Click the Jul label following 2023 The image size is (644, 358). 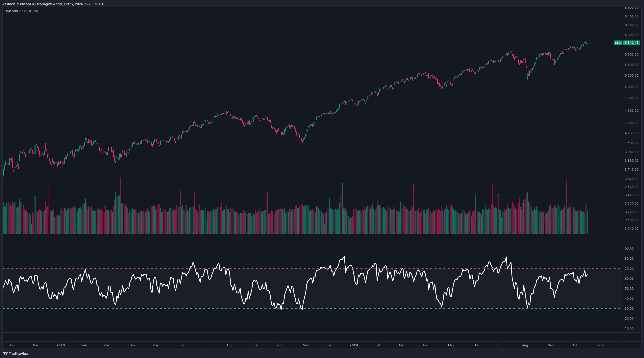coord(206,345)
